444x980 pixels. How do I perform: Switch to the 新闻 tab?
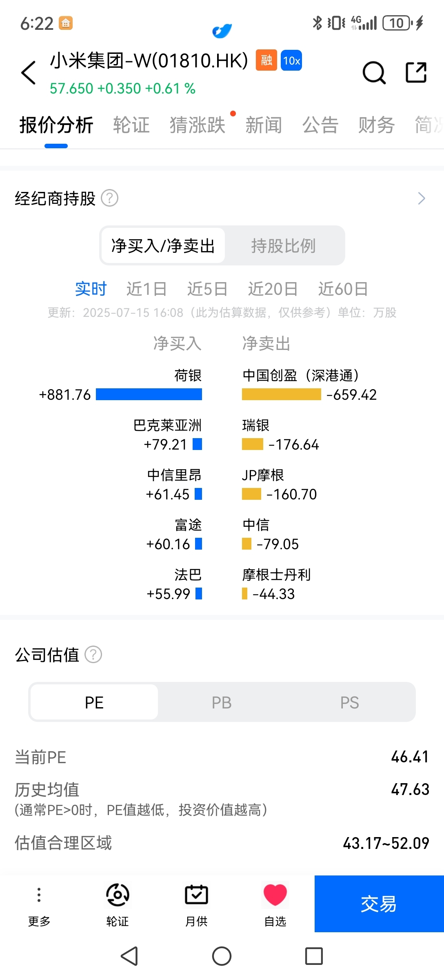(x=264, y=125)
